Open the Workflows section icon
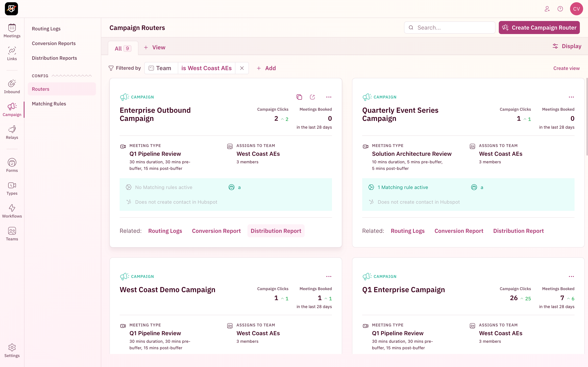 pos(12,211)
